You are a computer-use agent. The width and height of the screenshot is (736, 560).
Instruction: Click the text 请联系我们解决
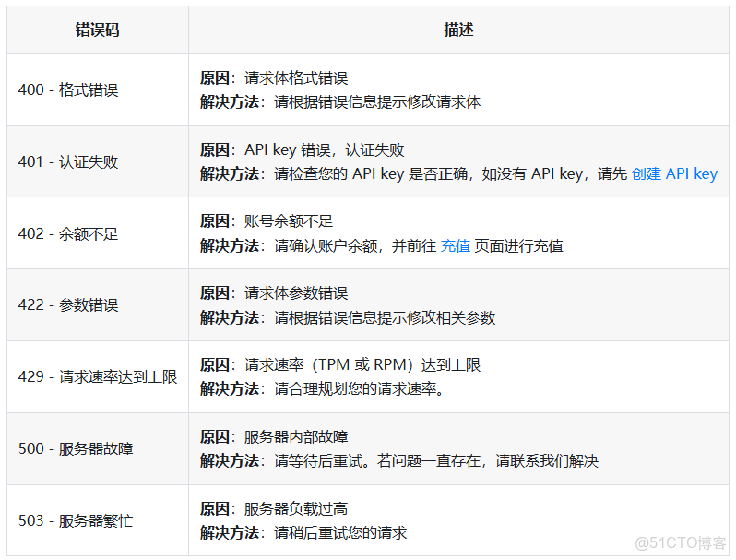click(547, 461)
